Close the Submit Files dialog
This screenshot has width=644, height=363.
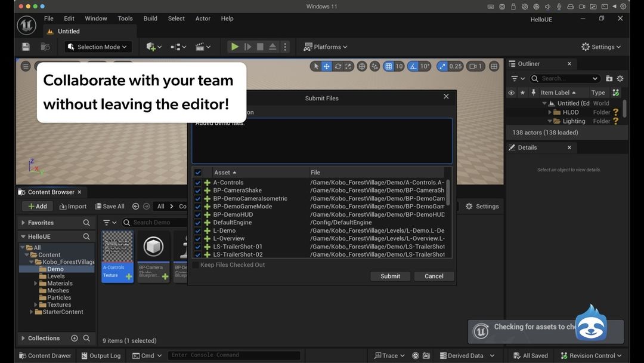446,97
